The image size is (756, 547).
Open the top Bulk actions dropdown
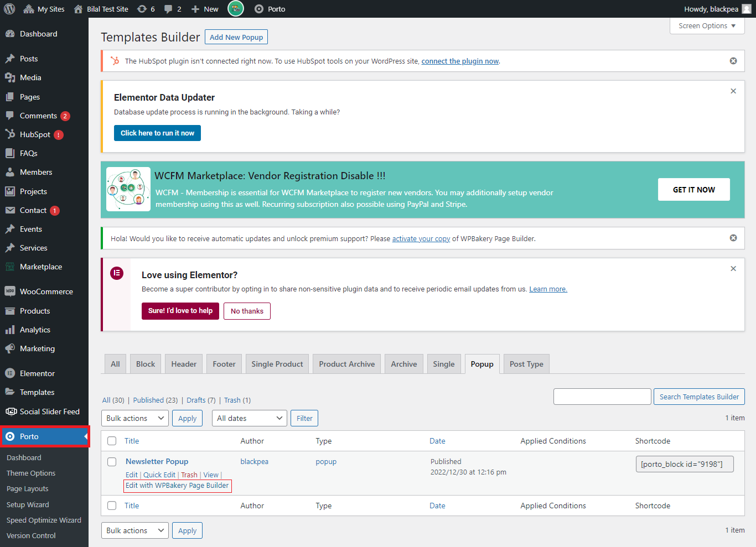pyautogui.click(x=135, y=418)
